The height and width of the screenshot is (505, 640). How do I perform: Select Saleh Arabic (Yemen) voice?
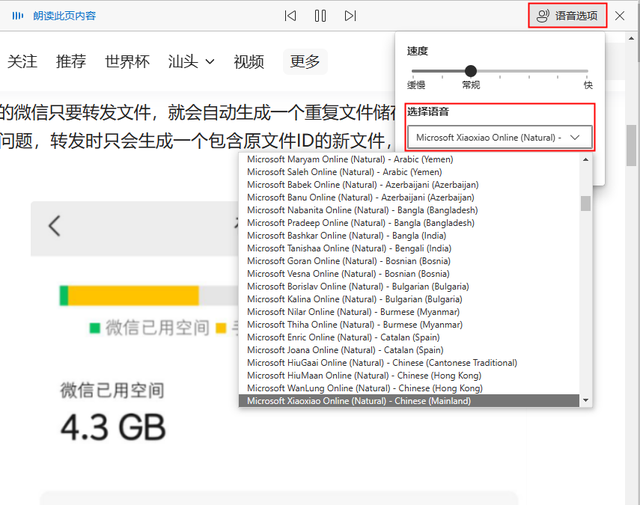pyautogui.click(x=409, y=172)
